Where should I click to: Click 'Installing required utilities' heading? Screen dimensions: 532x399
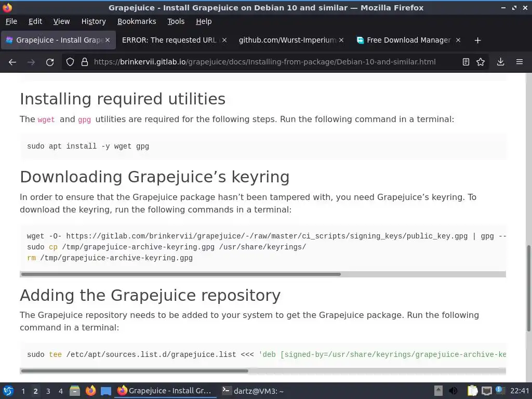[123, 99]
